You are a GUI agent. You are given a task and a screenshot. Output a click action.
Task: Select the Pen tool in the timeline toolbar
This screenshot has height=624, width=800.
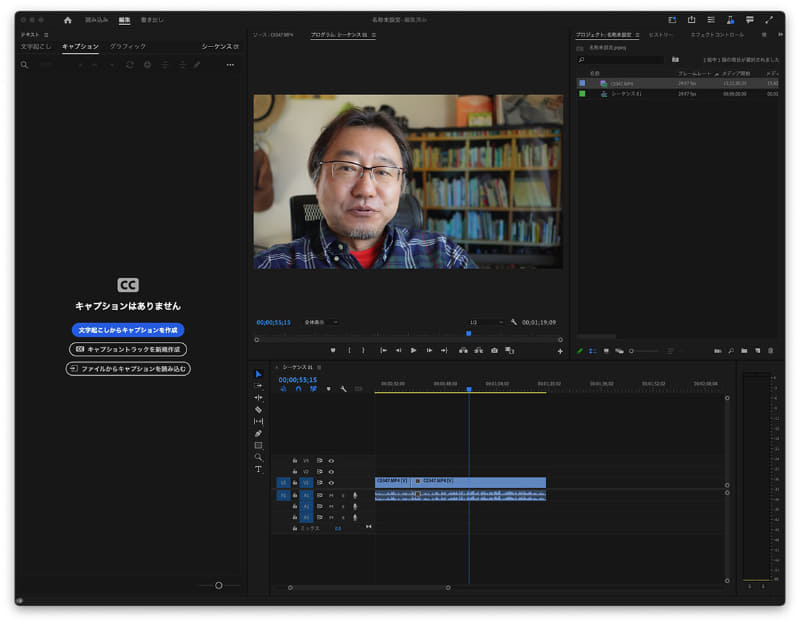258,434
